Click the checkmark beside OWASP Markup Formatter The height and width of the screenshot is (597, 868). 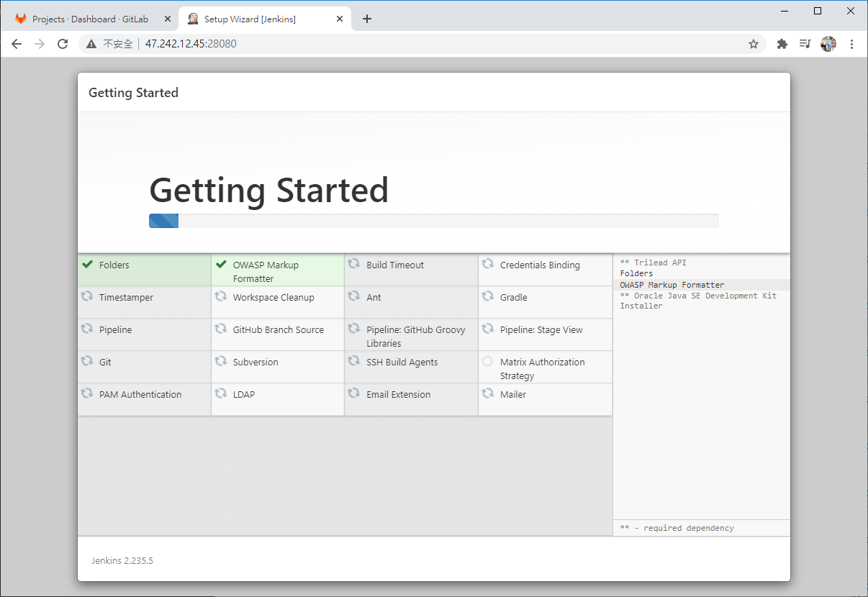(221, 264)
